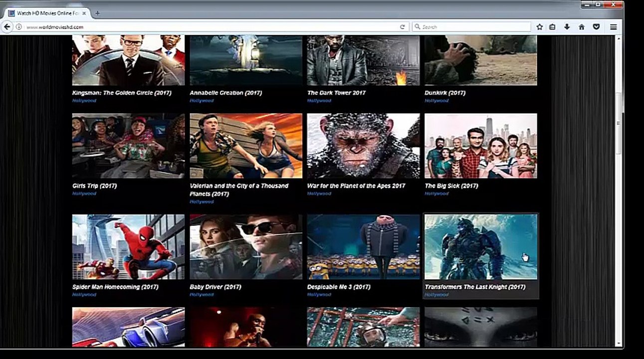Open Hollywood category under The Big Sick

(x=437, y=193)
